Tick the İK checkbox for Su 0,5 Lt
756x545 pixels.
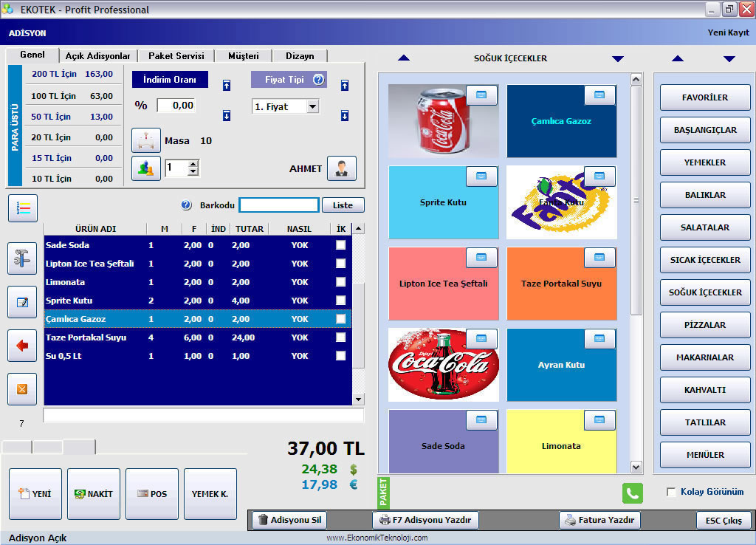(341, 355)
